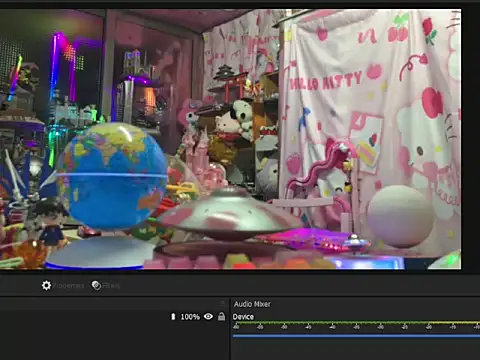The height and width of the screenshot is (360, 480).
Task: Click the 100% battery level text
Action: point(190,317)
